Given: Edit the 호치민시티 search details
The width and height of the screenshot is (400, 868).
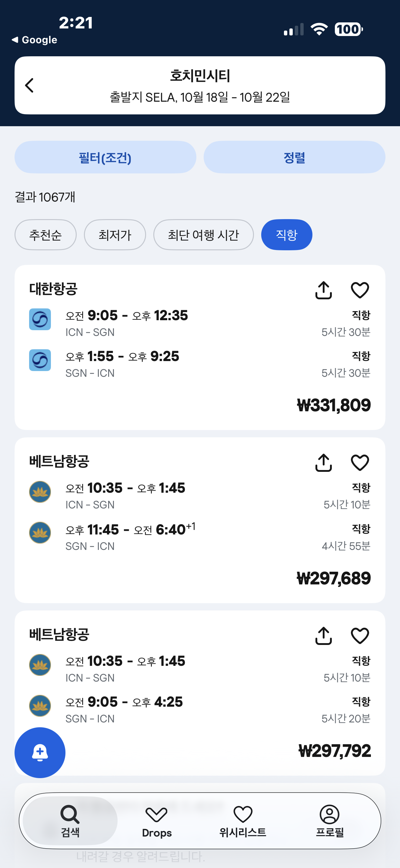Looking at the screenshot, I should click(x=200, y=85).
